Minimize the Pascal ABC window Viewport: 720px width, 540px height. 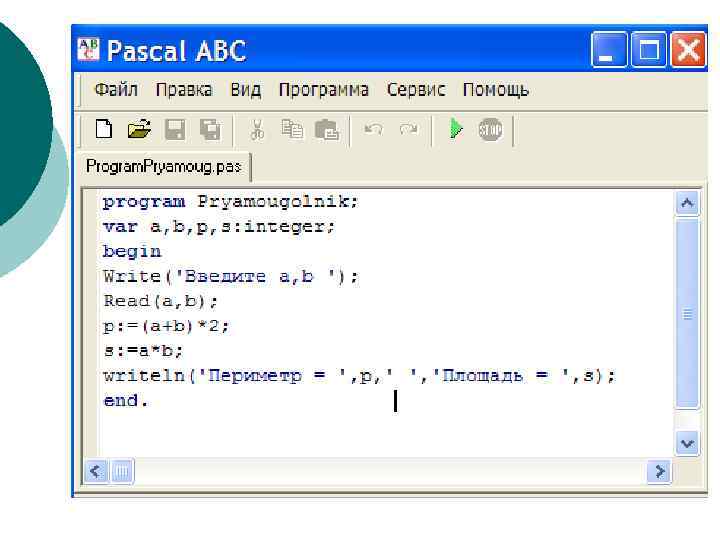click(x=609, y=50)
